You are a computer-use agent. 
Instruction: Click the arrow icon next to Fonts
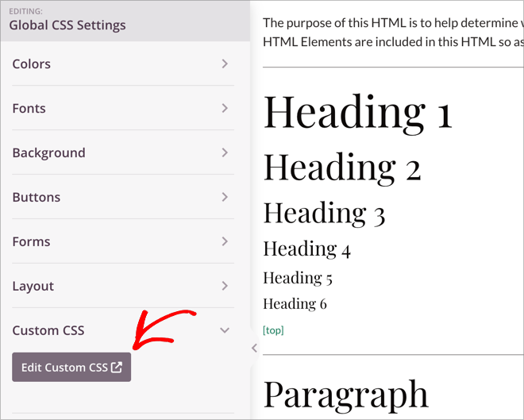pos(225,108)
